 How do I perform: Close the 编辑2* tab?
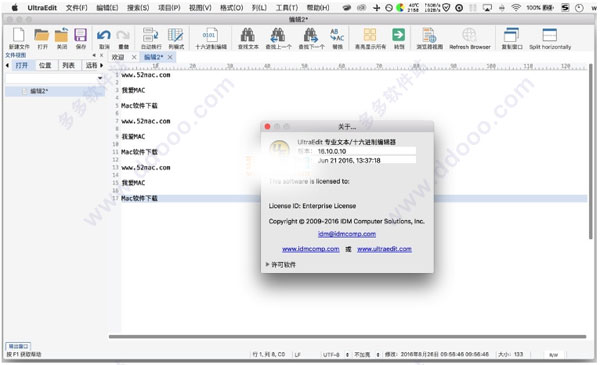click(x=170, y=57)
